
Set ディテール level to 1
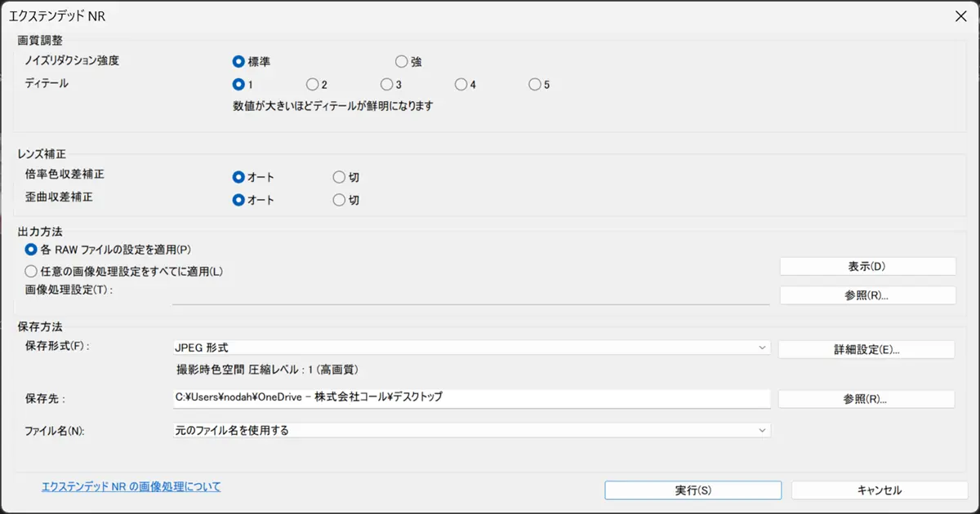238,84
